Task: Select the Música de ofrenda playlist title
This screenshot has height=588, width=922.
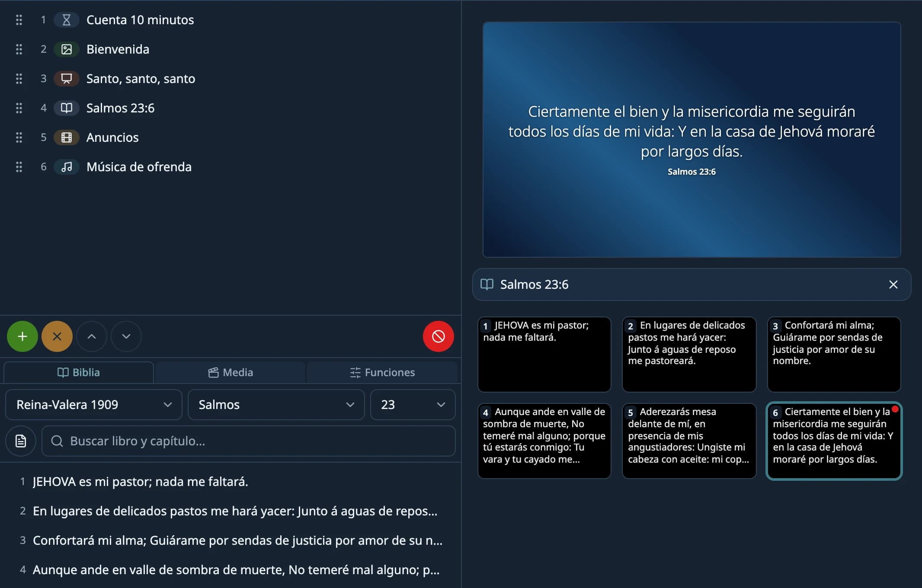Action: coord(139,167)
